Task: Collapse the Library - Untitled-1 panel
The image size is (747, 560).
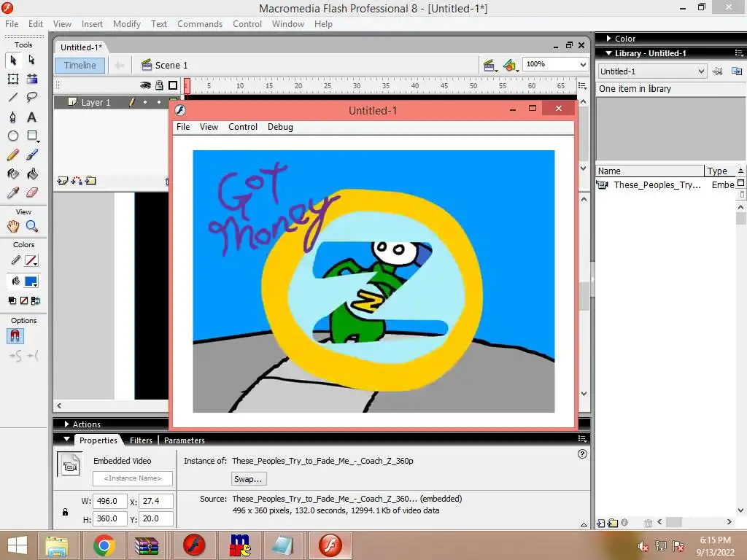Action: coord(609,53)
